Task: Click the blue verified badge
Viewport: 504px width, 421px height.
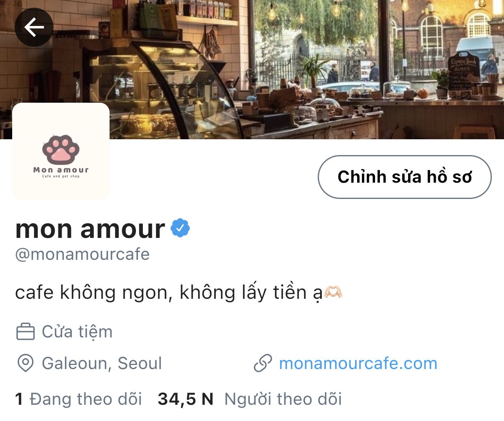Action: click(x=180, y=228)
